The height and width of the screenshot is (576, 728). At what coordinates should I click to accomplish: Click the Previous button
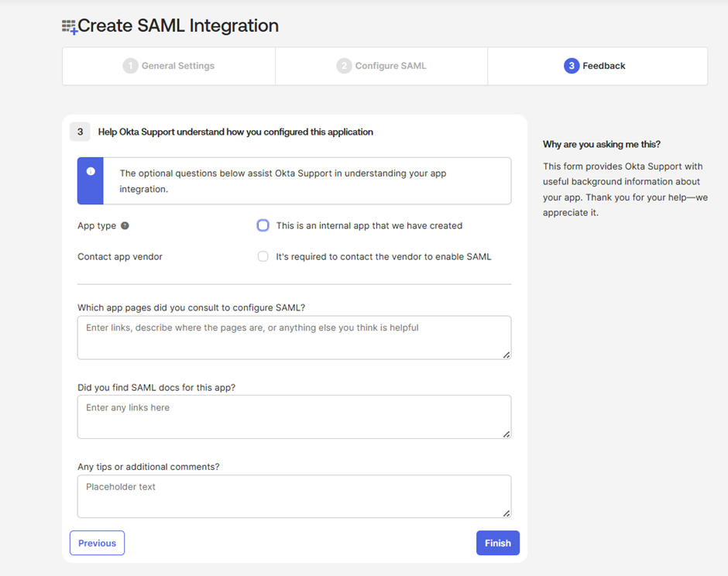97,543
